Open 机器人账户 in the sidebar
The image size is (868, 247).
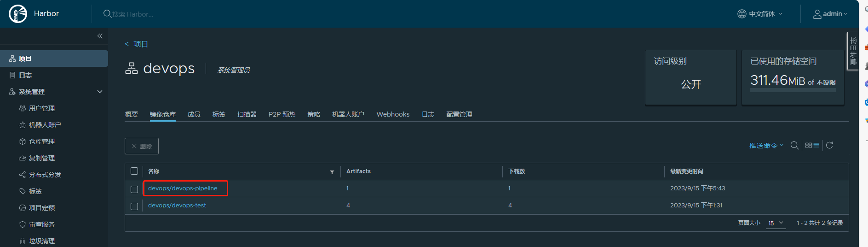45,125
